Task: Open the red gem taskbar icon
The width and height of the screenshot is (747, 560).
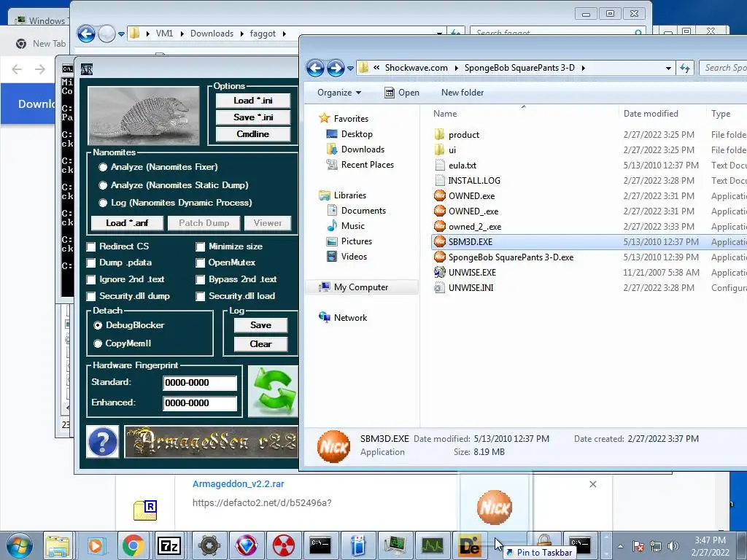Action: [246, 545]
